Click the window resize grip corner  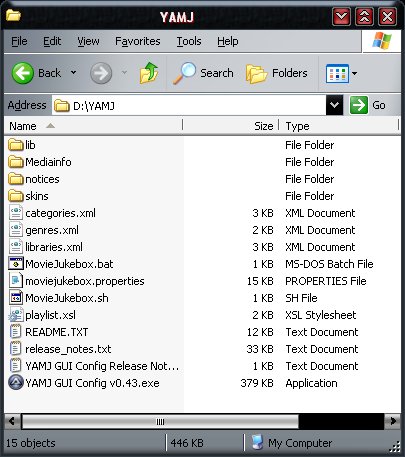coord(395,446)
